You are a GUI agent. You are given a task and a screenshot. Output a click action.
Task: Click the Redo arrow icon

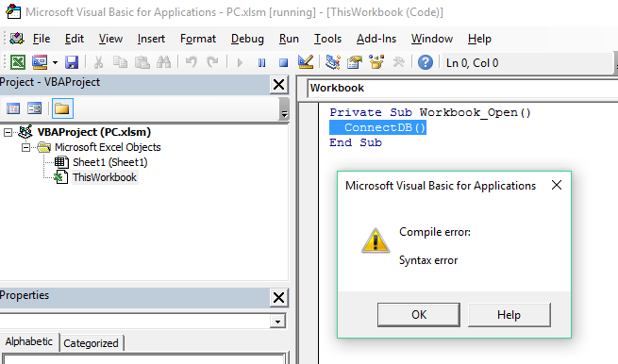(x=212, y=62)
